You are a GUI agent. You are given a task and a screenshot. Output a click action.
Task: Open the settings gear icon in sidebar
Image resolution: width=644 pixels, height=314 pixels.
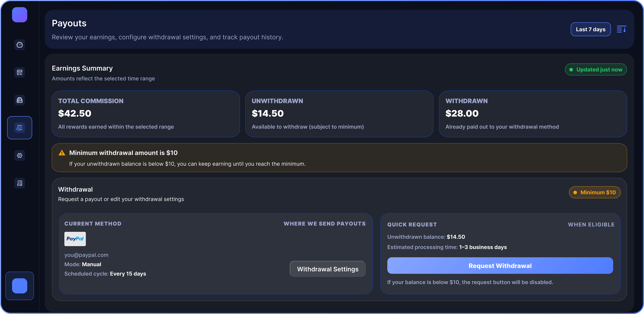pyautogui.click(x=19, y=155)
